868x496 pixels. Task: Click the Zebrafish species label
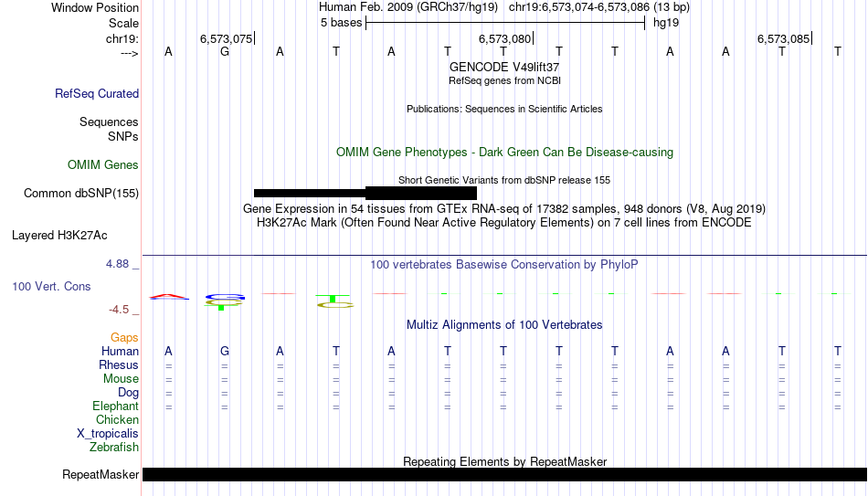click(x=114, y=448)
